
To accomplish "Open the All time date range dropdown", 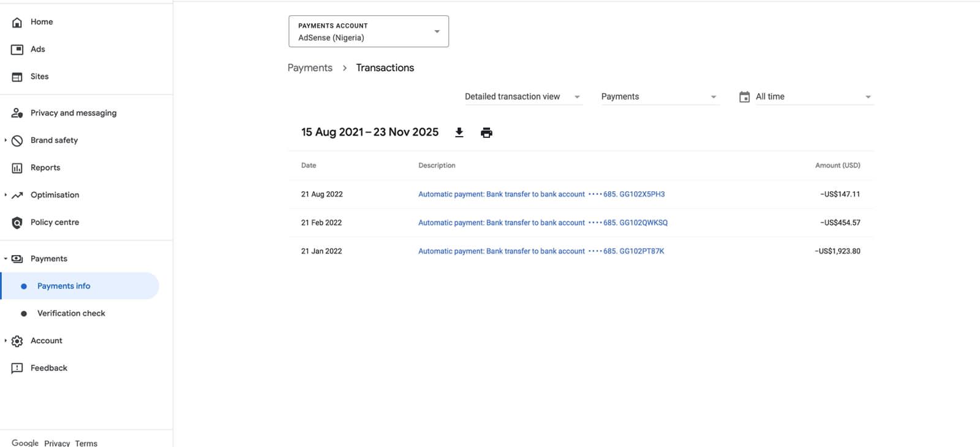I will [813, 97].
